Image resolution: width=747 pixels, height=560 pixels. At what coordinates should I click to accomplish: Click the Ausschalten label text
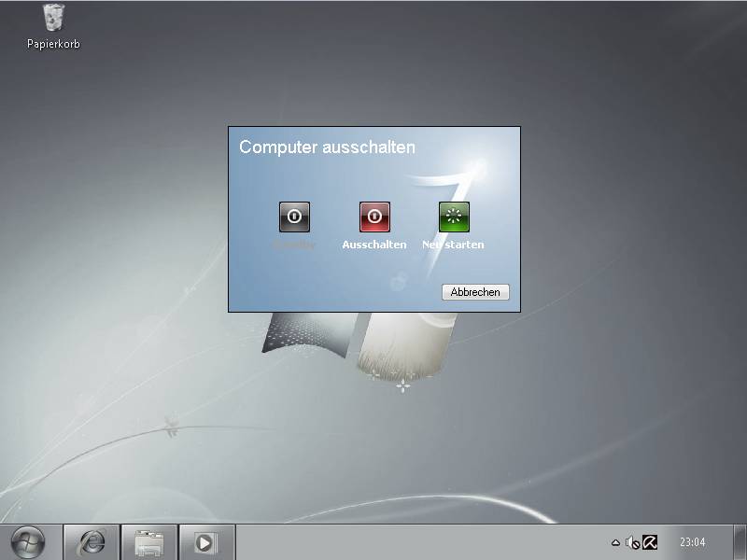coord(374,245)
